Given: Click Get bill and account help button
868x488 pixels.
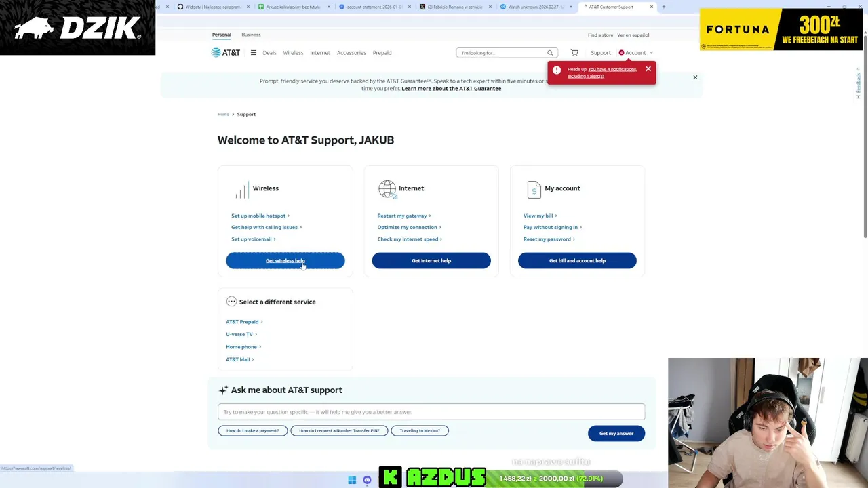Looking at the screenshot, I should click(x=577, y=260).
